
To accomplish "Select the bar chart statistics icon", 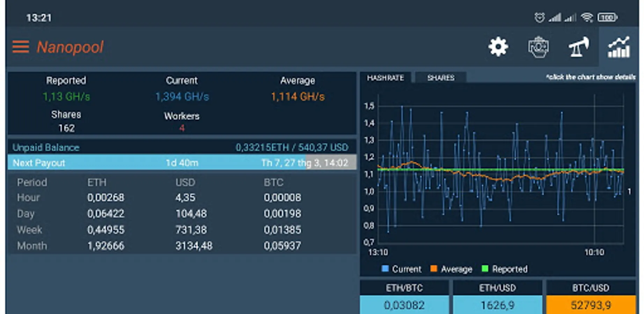I will (x=619, y=47).
